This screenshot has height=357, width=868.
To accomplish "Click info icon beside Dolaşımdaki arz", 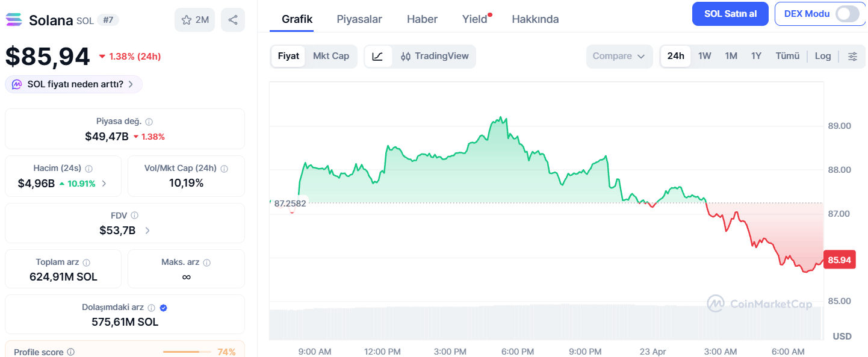I will pyautogui.click(x=151, y=308).
